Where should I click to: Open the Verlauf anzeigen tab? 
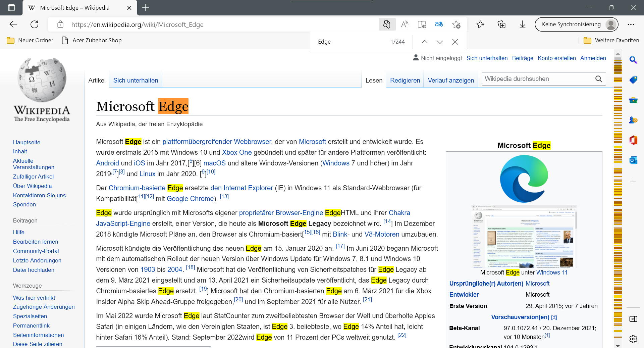click(451, 81)
